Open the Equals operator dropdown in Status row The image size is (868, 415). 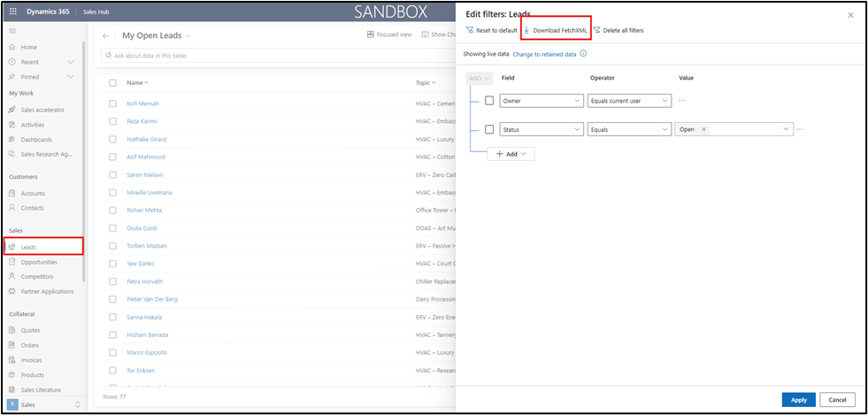[629, 129]
